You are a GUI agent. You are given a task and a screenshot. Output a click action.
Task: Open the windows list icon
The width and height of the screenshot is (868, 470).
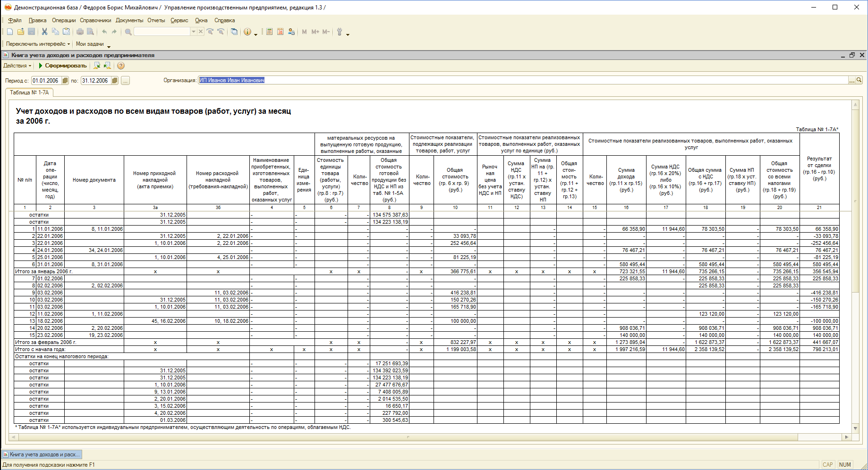pyautogui.click(x=234, y=32)
